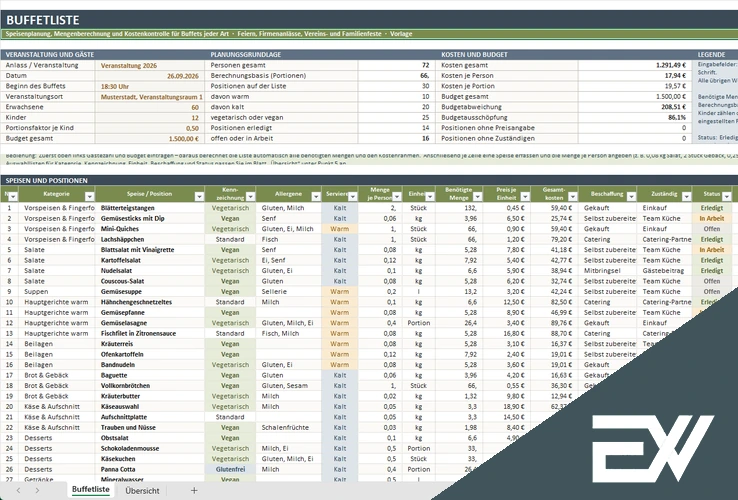Select the Lachshäppchen dish cell
The width and height of the screenshot is (738, 500).
(x=150, y=239)
